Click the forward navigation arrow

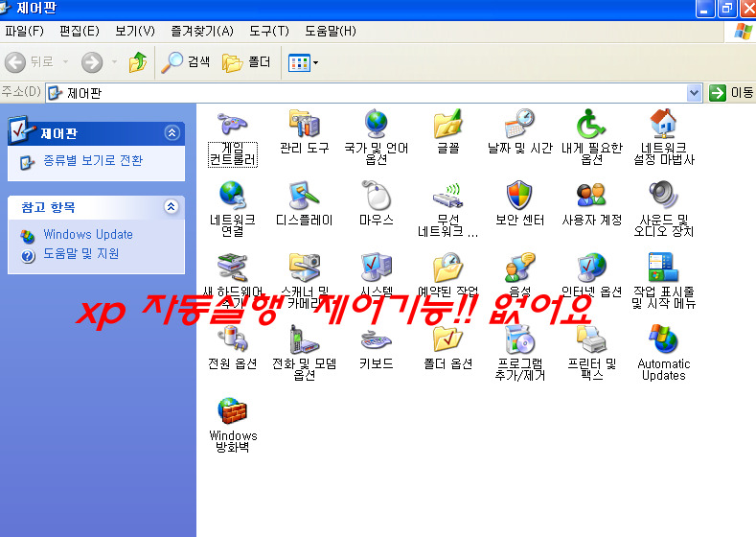click(92, 62)
